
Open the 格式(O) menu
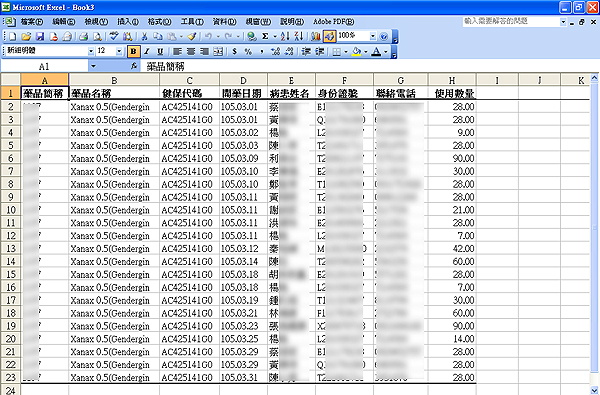click(x=160, y=21)
